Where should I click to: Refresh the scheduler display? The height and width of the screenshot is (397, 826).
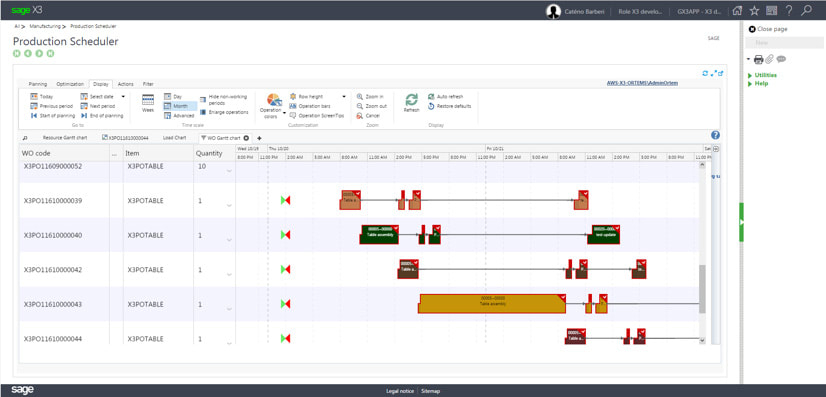(x=411, y=103)
